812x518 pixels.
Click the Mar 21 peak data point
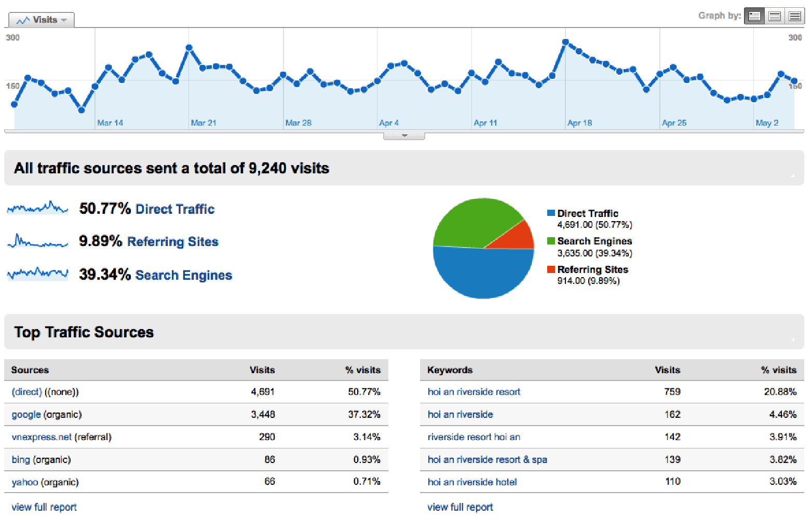click(x=189, y=47)
